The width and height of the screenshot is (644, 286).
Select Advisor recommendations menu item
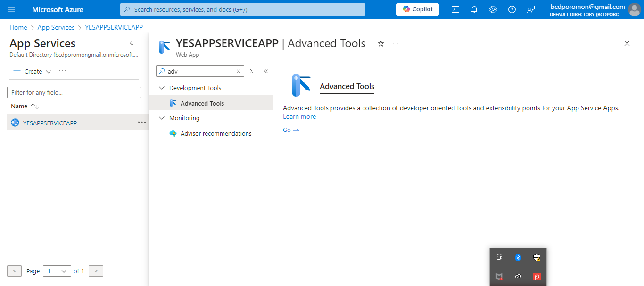(216, 134)
